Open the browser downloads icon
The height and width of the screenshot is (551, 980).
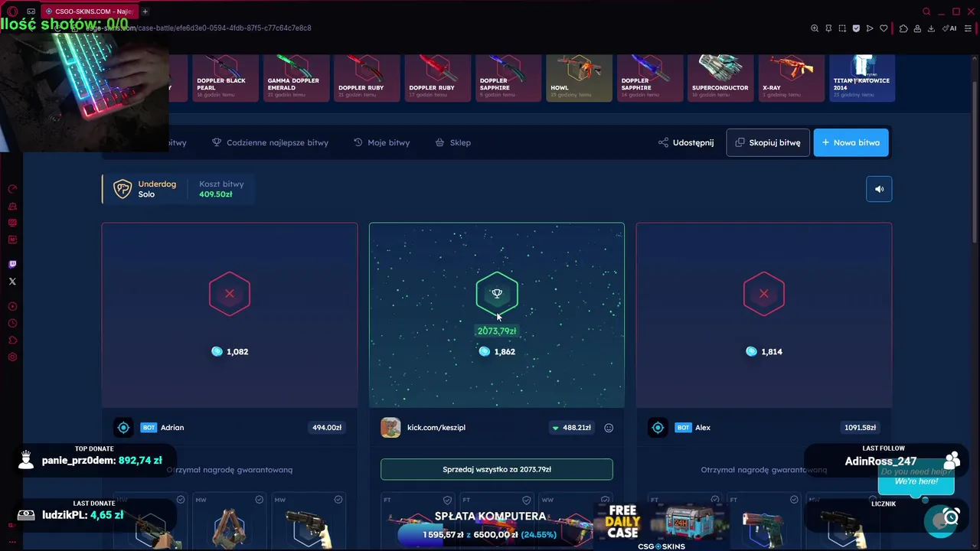pyautogui.click(x=931, y=28)
